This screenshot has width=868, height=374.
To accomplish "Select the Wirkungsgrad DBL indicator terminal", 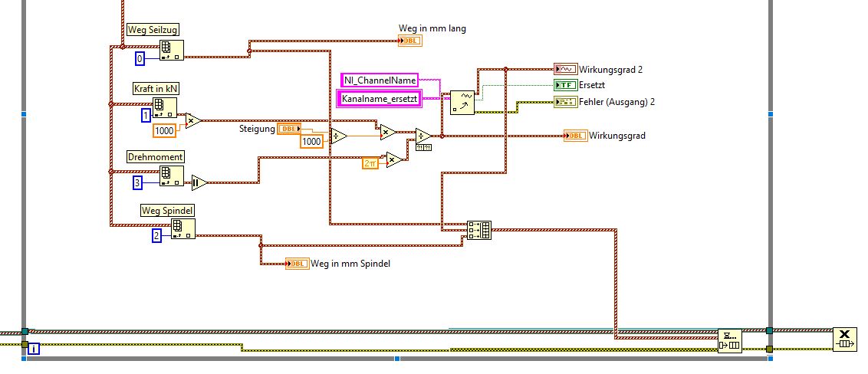I will tap(576, 136).
